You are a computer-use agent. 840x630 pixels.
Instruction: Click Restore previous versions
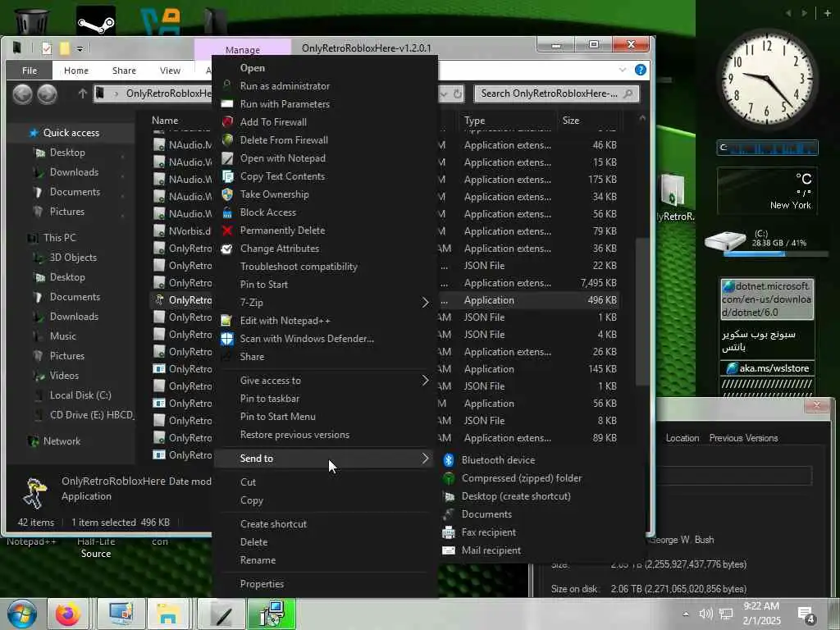(294, 435)
